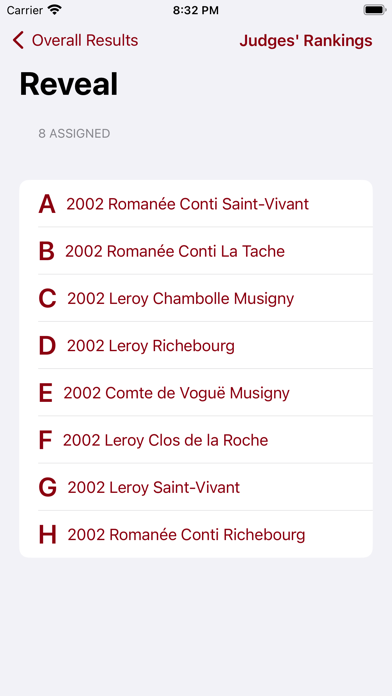
Task: Select the letter F badge
Action: (45, 440)
